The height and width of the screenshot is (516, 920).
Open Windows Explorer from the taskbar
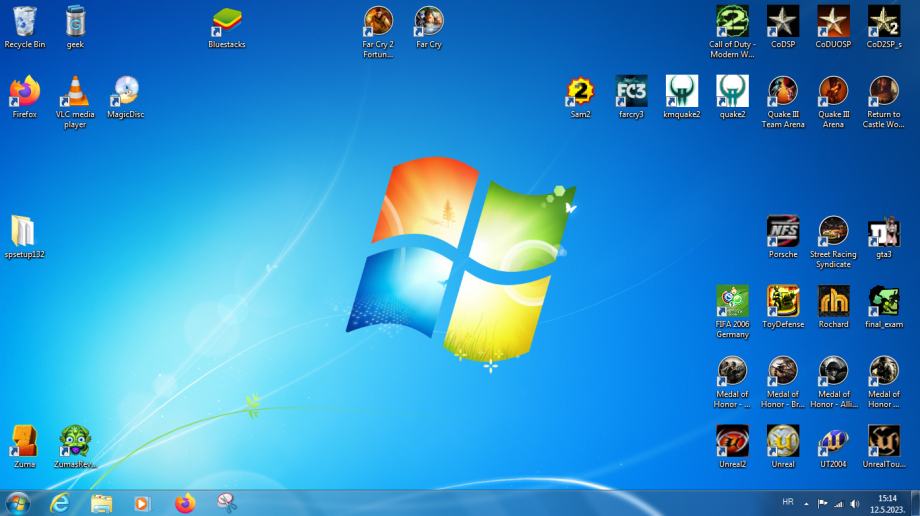[x=101, y=504]
